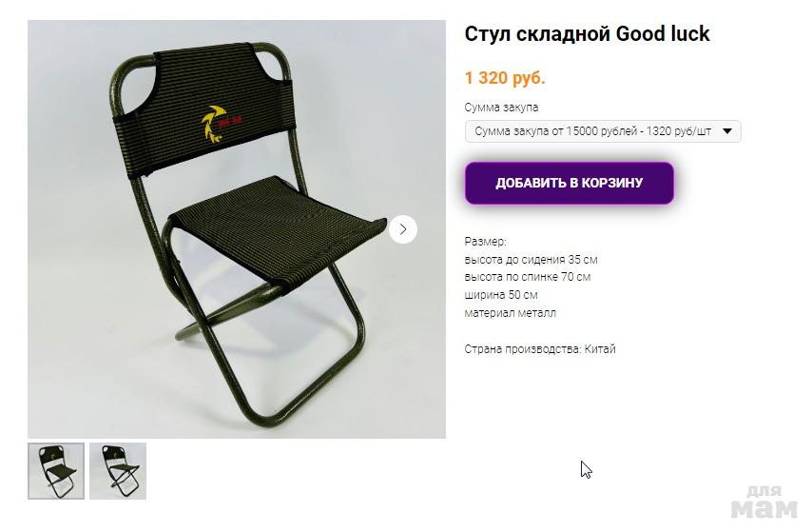Click the line "высота до сидения 35 см"
Image resolution: width=812 pixels, height=532 pixels.
(x=531, y=259)
